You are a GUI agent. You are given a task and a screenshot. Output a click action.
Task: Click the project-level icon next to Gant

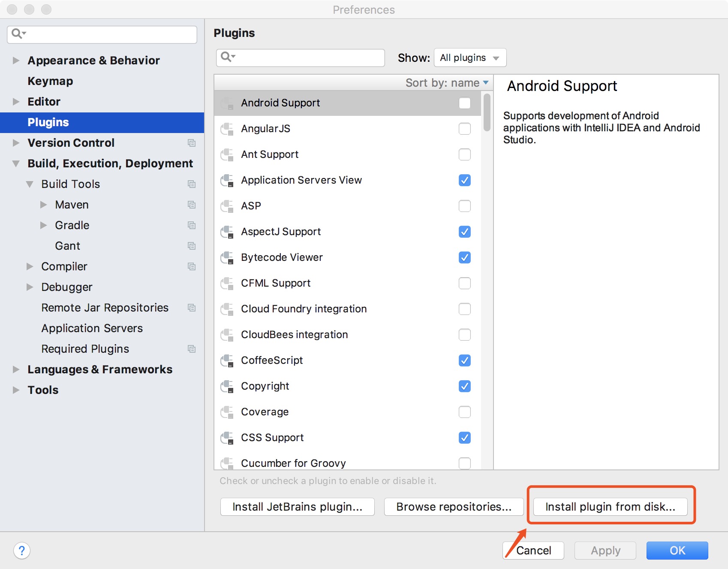(192, 246)
